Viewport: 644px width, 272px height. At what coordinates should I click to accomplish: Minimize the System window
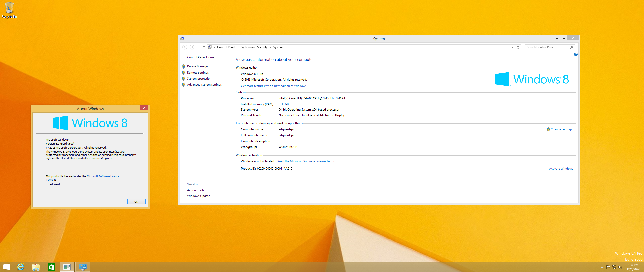pyautogui.click(x=557, y=38)
